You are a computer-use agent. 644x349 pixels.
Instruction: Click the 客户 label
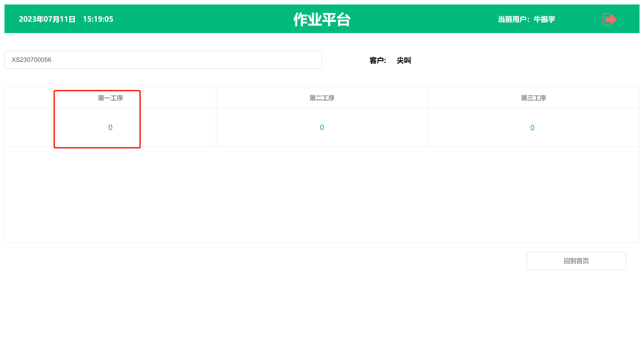tap(377, 60)
